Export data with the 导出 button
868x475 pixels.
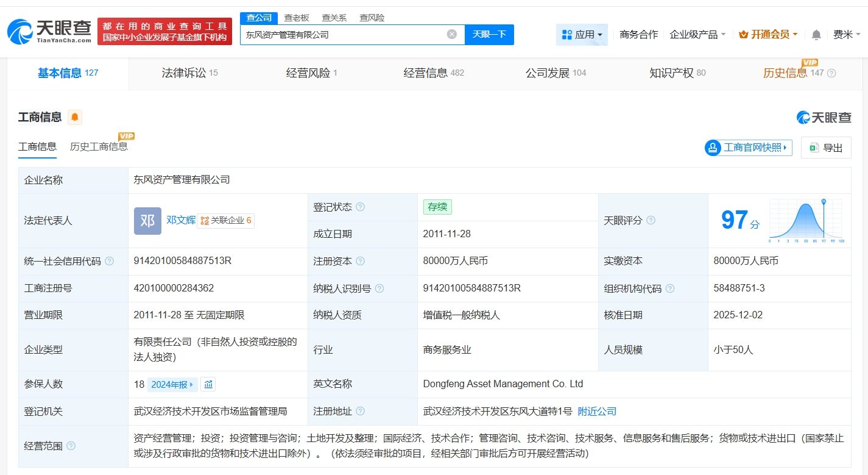[x=826, y=148]
